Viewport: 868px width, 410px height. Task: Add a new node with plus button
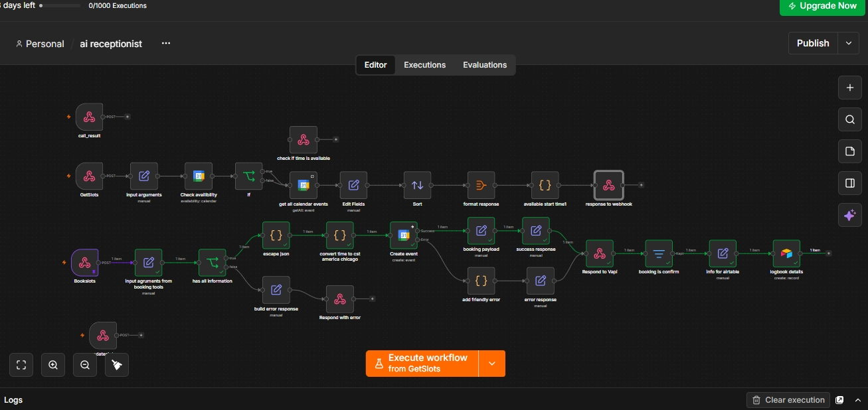[849, 88]
